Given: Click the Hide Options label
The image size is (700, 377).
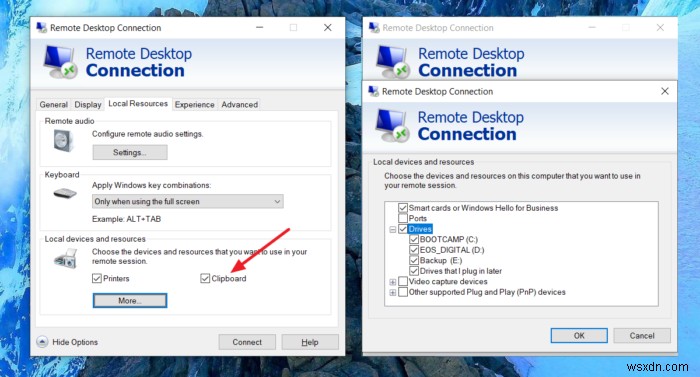Looking at the screenshot, I should pyautogui.click(x=75, y=342).
